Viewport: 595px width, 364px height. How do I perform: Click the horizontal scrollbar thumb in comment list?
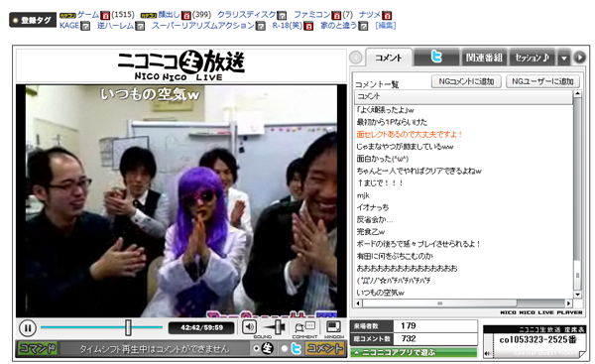(x=439, y=303)
